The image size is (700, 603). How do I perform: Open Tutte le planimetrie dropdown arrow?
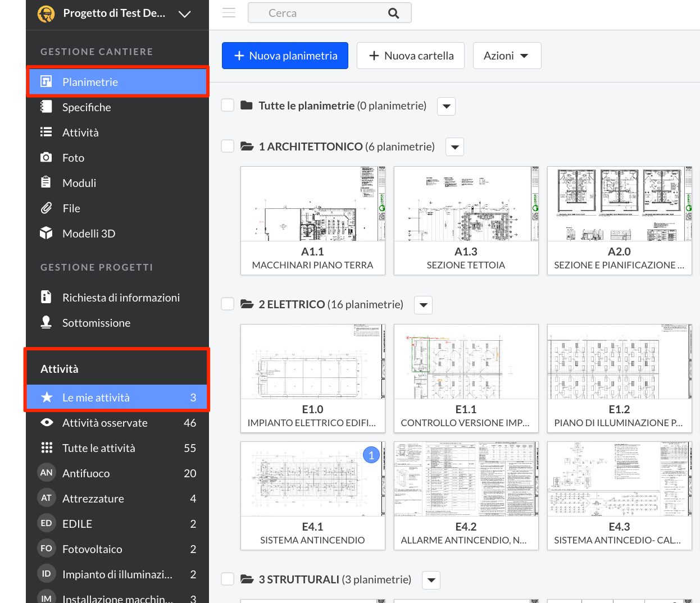(x=446, y=106)
